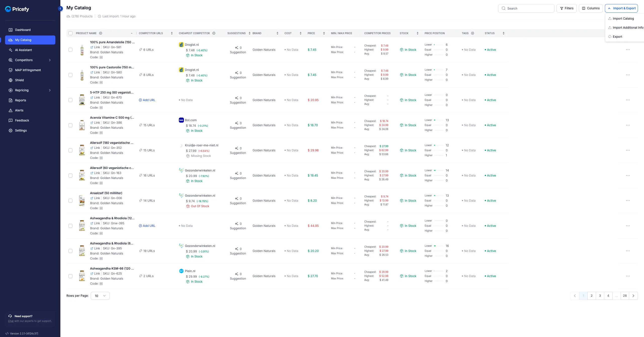The height and width of the screenshot is (337, 644).
Task: Click Gezonderwinkelen.nl logo in Anaalzalf row
Action: 181,195
